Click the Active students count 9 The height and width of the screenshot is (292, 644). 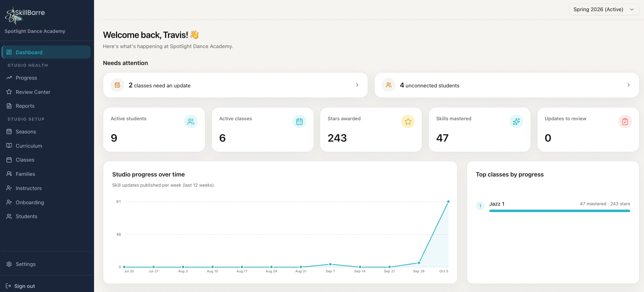114,138
